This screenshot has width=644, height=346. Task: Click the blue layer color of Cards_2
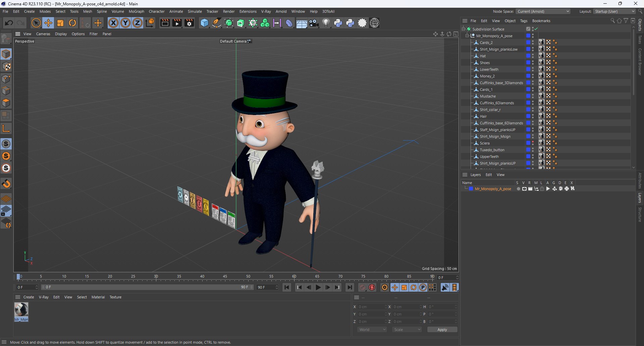pyautogui.click(x=528, y=42)
